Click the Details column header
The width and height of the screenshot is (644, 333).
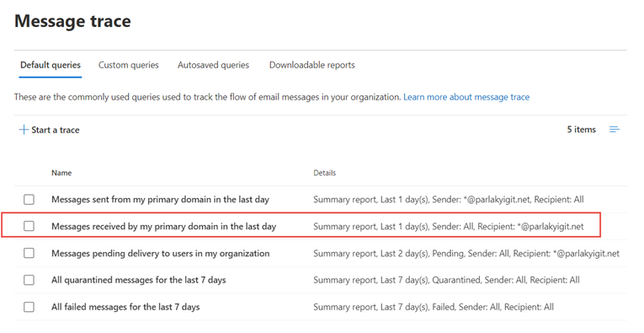(x=324, y=173)
